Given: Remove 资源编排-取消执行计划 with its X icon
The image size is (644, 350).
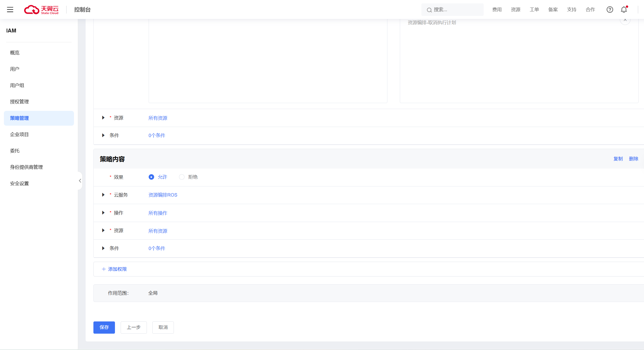Looking at the screenshot, I should click(625, 20).
